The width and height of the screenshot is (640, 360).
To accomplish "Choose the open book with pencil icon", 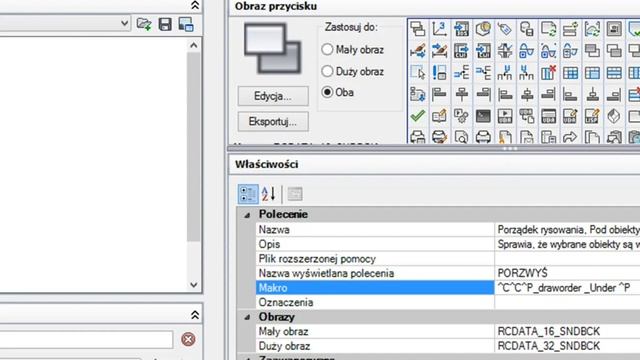I will pos(439,116).
